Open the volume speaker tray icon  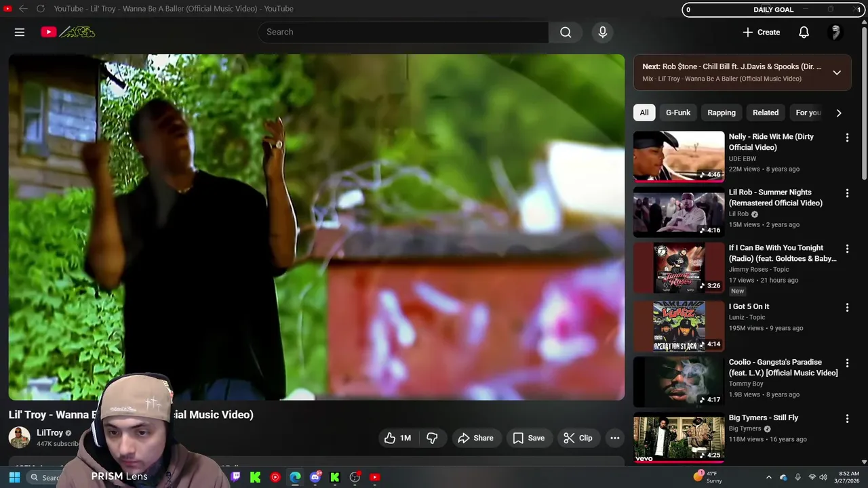(x=823, y=477)
